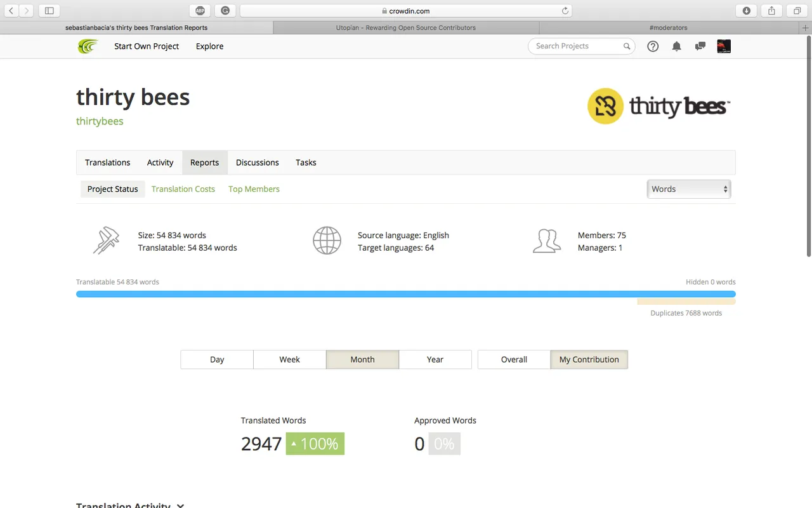Open the Reports tab
Viewport: 812px width, 508px height.
coord(204,163)
